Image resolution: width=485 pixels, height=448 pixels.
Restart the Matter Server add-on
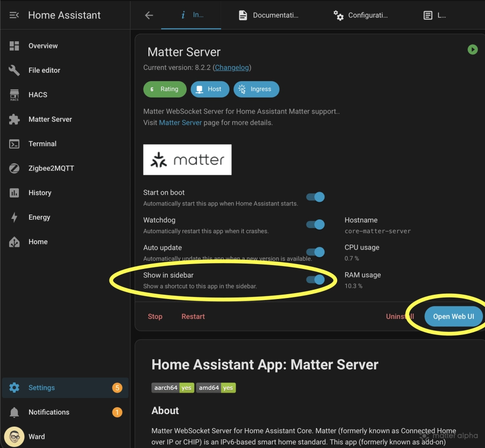[x=193, y=316]
